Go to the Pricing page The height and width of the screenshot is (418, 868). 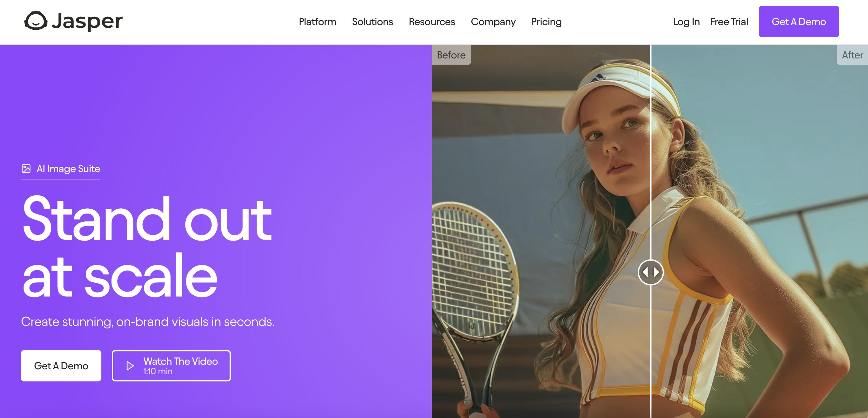(546, 22)
